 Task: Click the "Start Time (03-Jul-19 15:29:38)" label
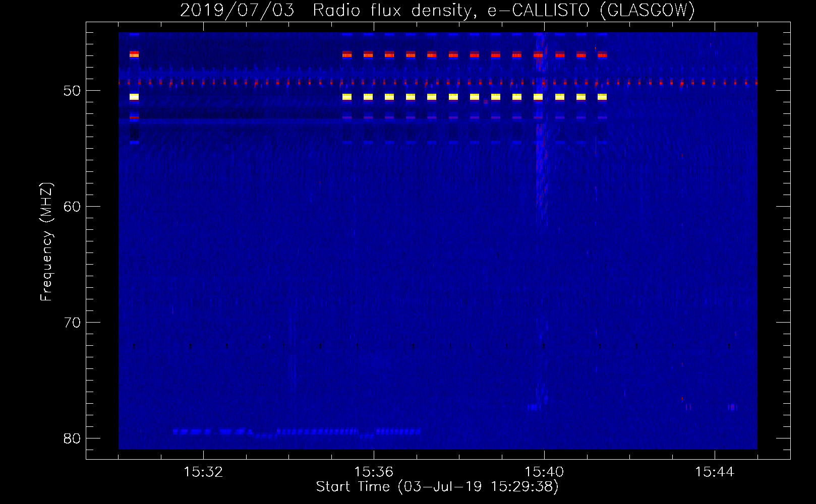click(x=437, y=487)
